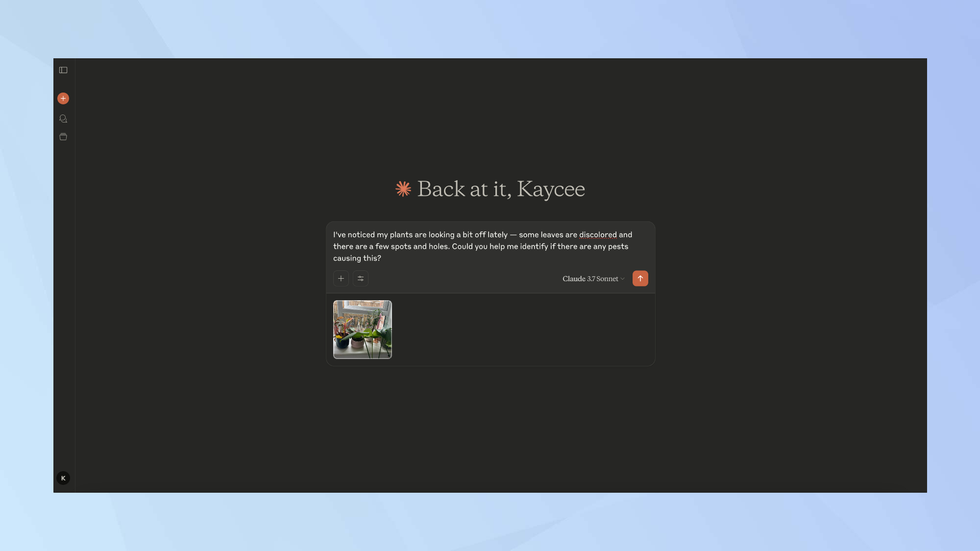The height and width of the screenshot is (551, 980).
Task: Click the name Kaycee in greeting
Action: tap(551, 189)
